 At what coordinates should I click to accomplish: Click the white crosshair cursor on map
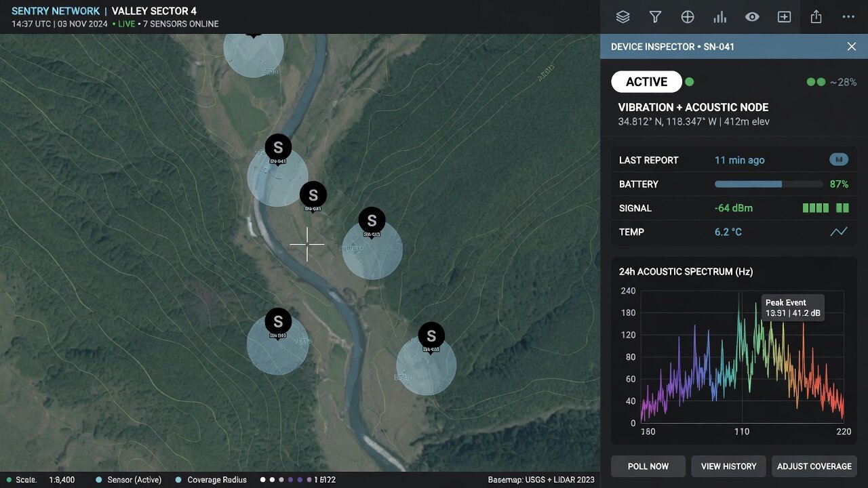(x=307, y=243)
